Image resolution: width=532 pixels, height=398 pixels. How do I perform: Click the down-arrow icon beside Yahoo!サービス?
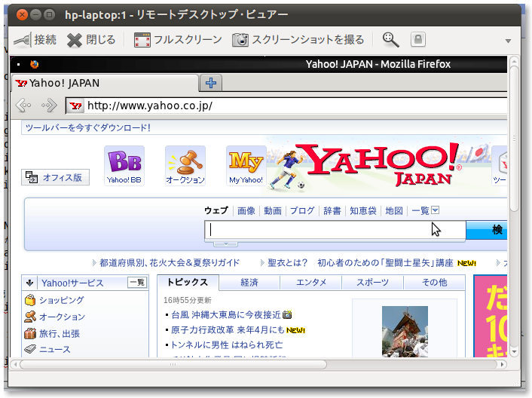point(29,283)
